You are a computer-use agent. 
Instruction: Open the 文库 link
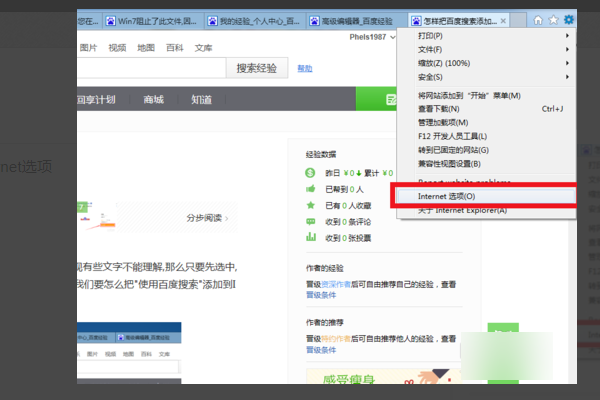(203, 48)
